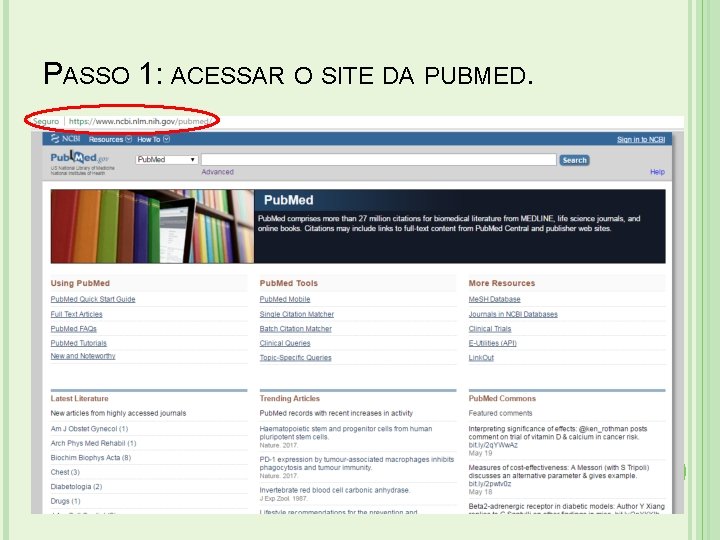Open Batch Citation Matcher
This screenshot has height=540, width=720.
coord(295,329)
